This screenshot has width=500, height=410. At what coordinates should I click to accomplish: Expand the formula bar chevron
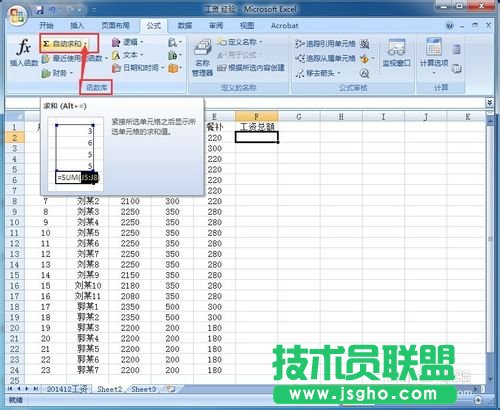coord(489,102)
